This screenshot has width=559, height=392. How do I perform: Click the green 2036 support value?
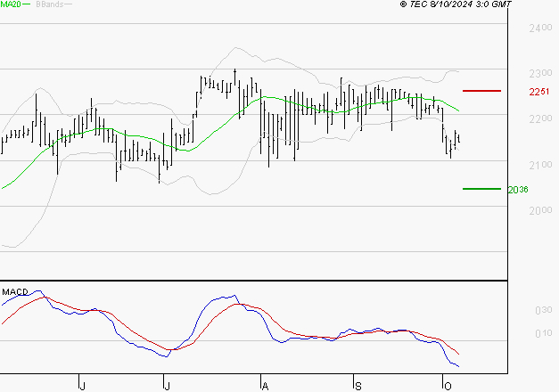point(518,190)
